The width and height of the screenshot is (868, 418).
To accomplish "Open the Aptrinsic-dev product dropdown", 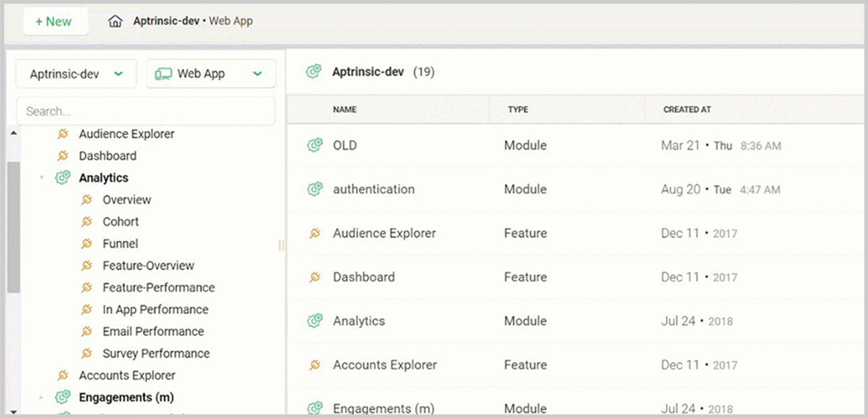I will pos(76,74).
